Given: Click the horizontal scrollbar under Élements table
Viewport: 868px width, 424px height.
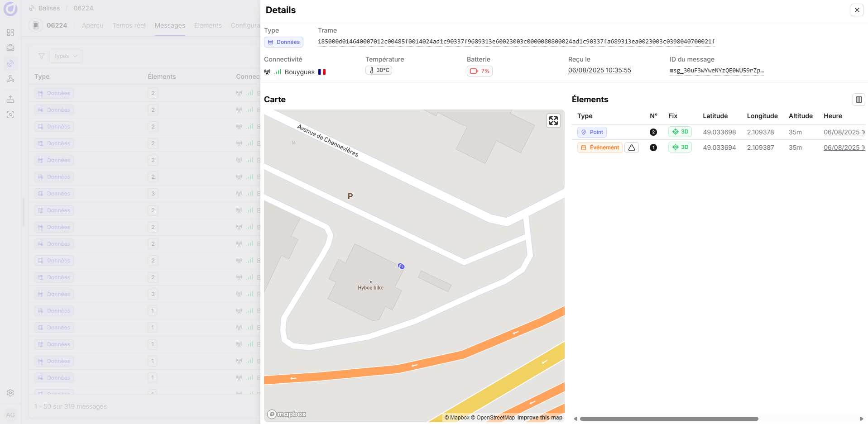Looking at the screenshot, I should (x=669, y=419).
